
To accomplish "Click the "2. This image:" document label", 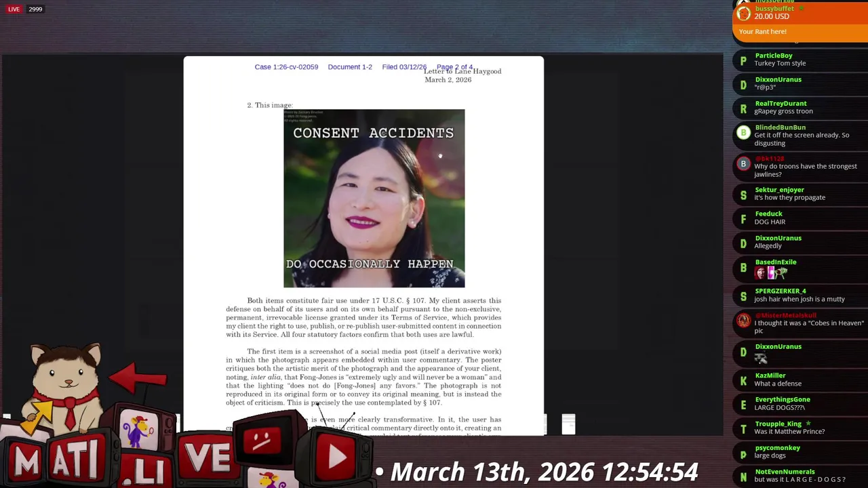I will pyautogui.click(x=270, y=105).
